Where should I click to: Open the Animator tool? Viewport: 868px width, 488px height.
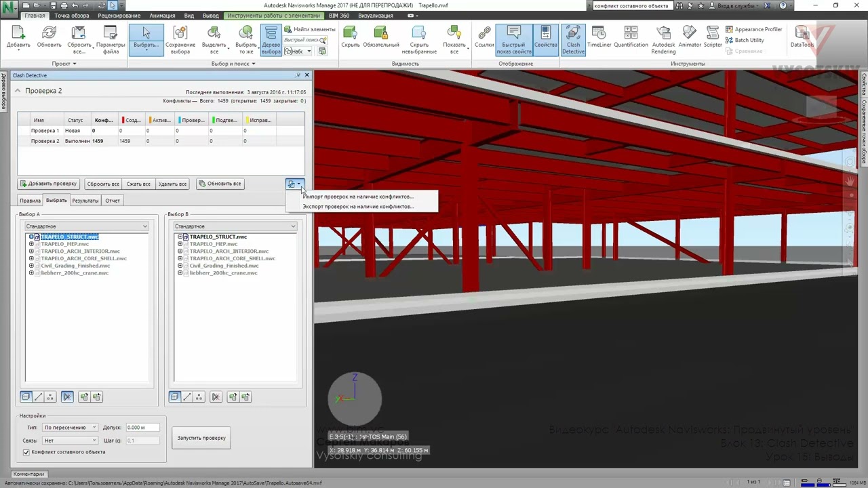[690, 38]
